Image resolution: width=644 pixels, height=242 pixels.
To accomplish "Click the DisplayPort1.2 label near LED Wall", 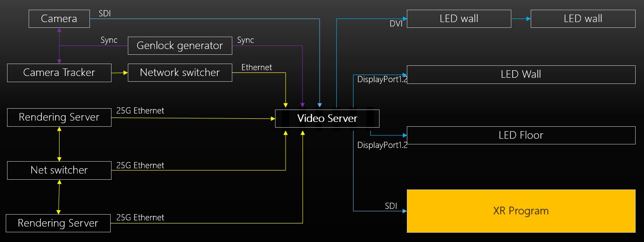I will 382,80.
